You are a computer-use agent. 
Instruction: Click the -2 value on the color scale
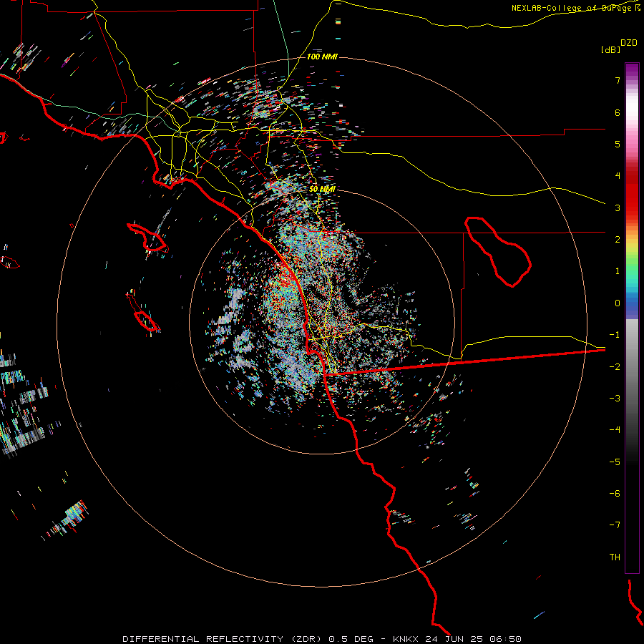click(x=615, y=367)
